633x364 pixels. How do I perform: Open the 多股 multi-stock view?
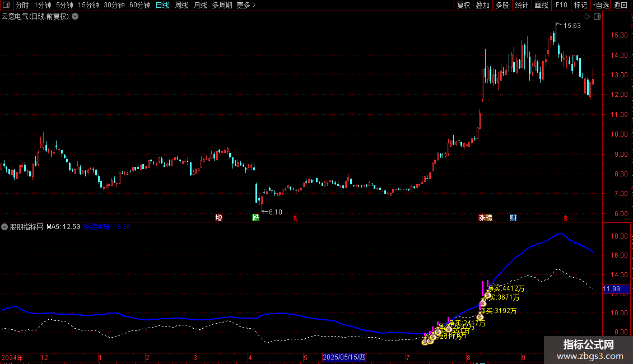click(502, 5)
